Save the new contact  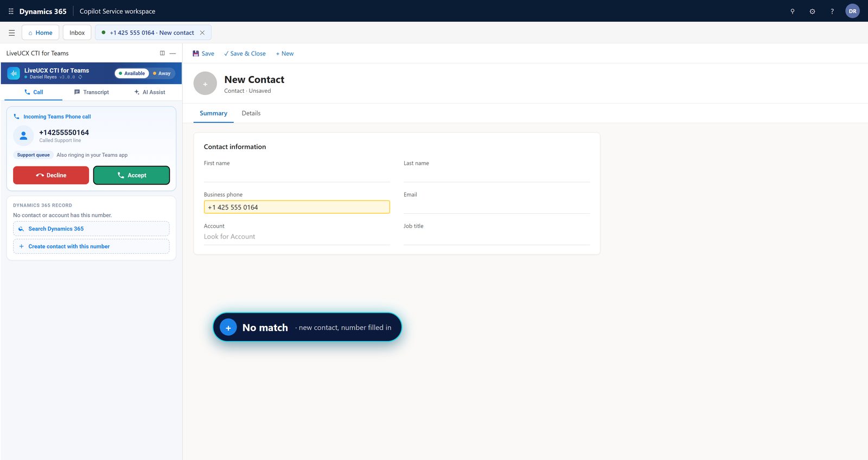[203, 54]
